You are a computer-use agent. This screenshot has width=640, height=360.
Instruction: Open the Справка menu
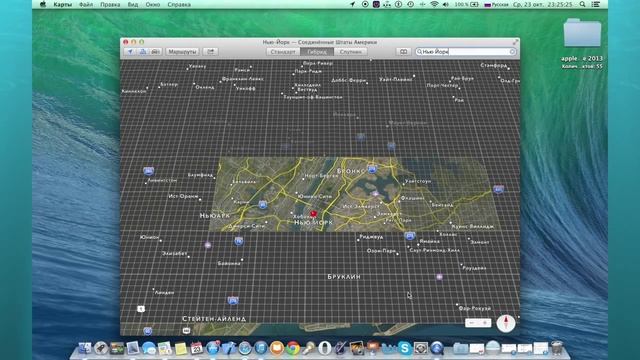click(179, 4)
